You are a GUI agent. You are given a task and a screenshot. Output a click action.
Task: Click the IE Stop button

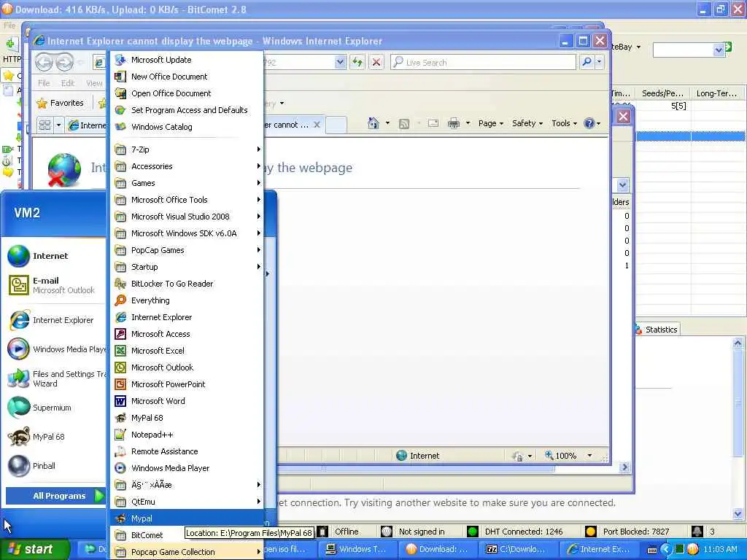click(x=376, y=62)
